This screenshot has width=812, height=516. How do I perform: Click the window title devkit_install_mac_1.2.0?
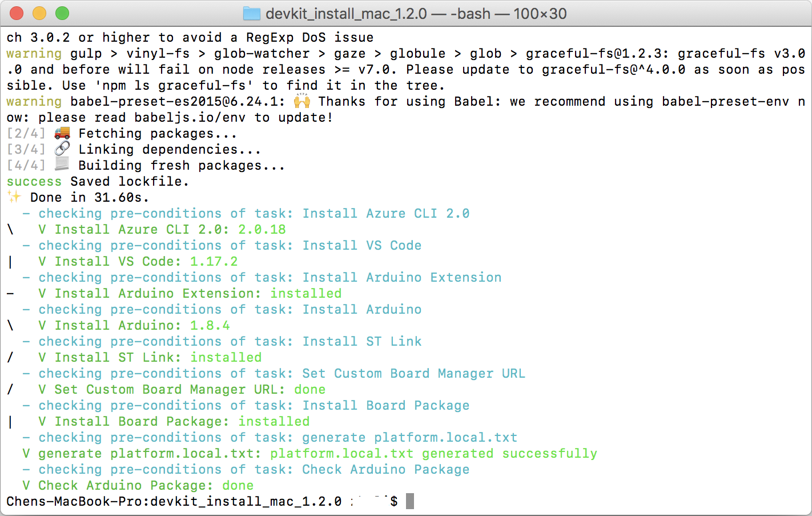[x=346, y=14]
